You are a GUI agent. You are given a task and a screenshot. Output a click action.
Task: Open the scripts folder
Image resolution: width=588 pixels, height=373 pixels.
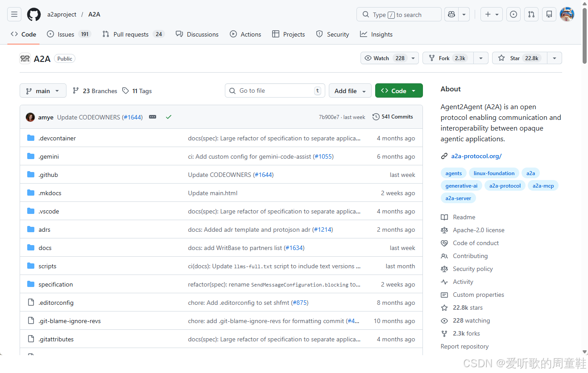click(x=47, y=266)
